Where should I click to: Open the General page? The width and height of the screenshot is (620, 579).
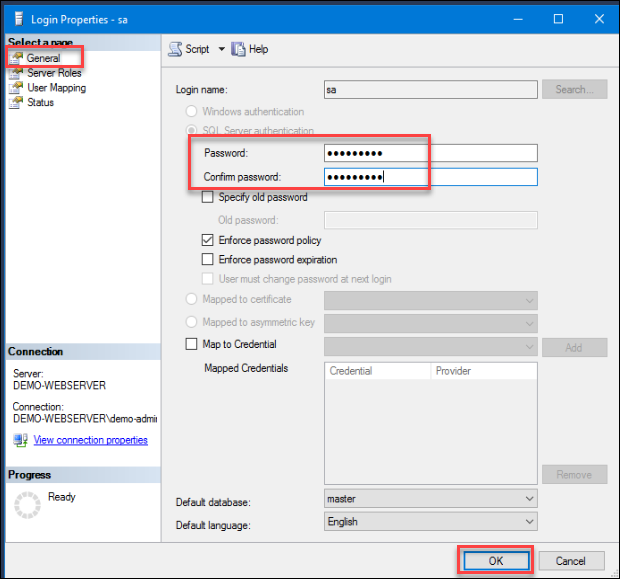tap(43, 58)
